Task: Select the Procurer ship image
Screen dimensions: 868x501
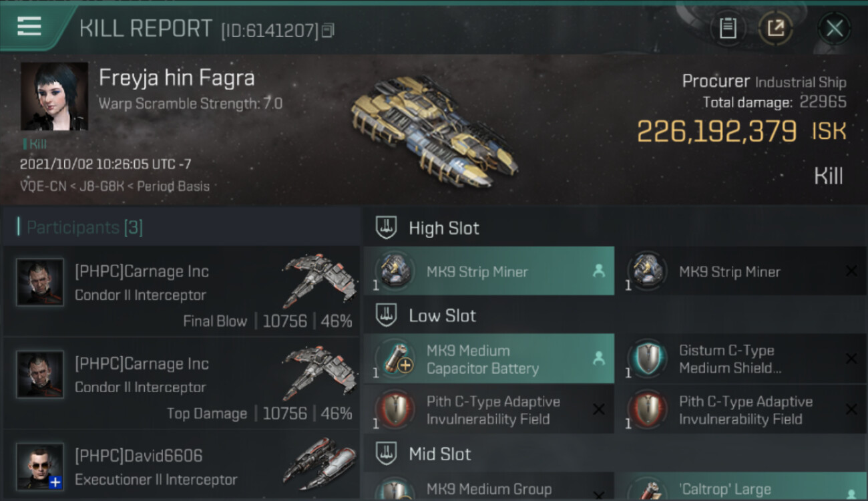Action: click(434, 127)
